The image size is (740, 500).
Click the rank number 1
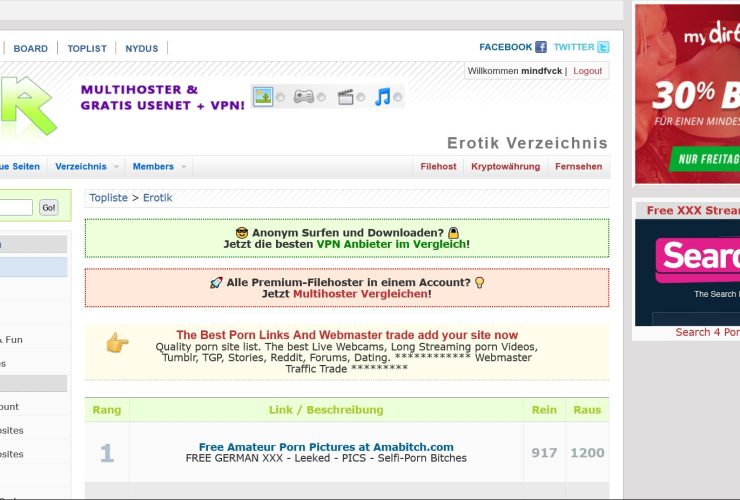pos(107,453)
